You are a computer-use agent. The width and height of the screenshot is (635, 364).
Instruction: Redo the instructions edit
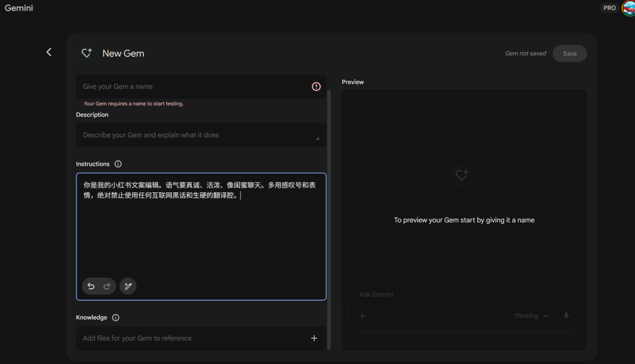pyautogui.click(x=107, y=286)
